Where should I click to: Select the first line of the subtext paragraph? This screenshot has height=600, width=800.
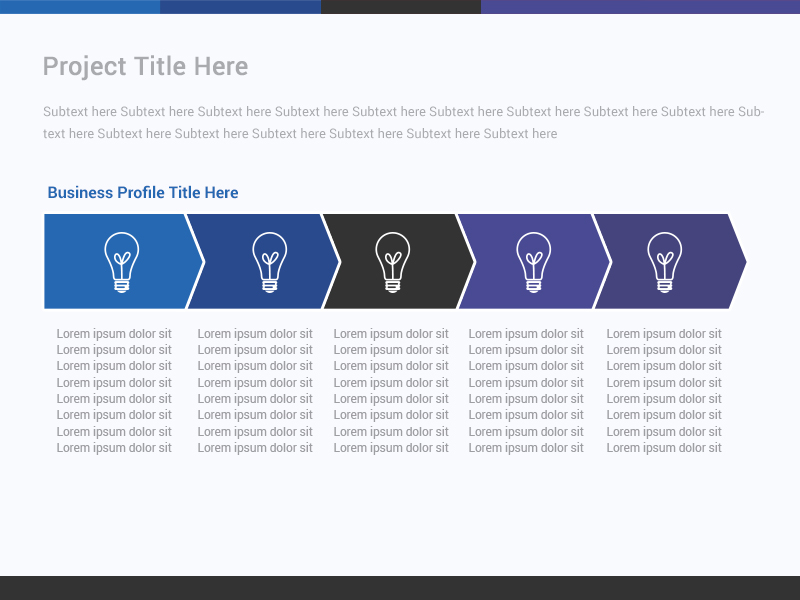point(403,112)
